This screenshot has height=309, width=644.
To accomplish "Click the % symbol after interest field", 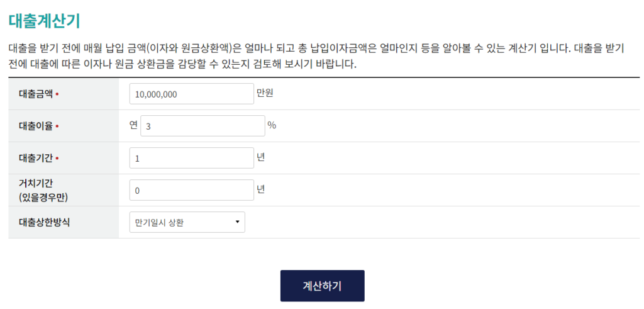I will point(272,125).
